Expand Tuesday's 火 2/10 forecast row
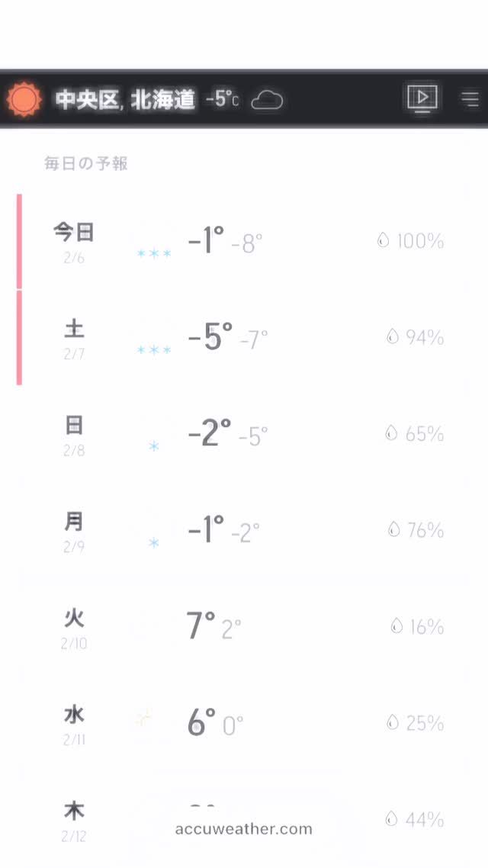Image resolution: width=488 pixels, height=868 pixels. pos(244,625)
